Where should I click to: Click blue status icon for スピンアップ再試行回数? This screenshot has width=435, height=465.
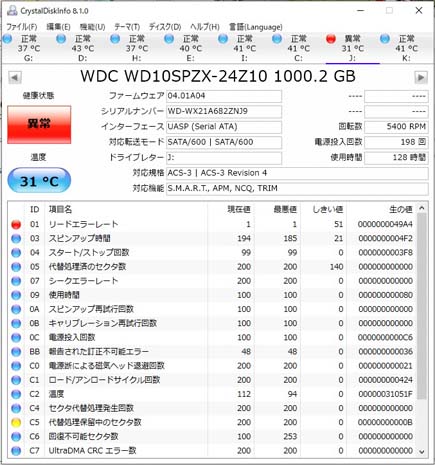click(x=16, y=309)
